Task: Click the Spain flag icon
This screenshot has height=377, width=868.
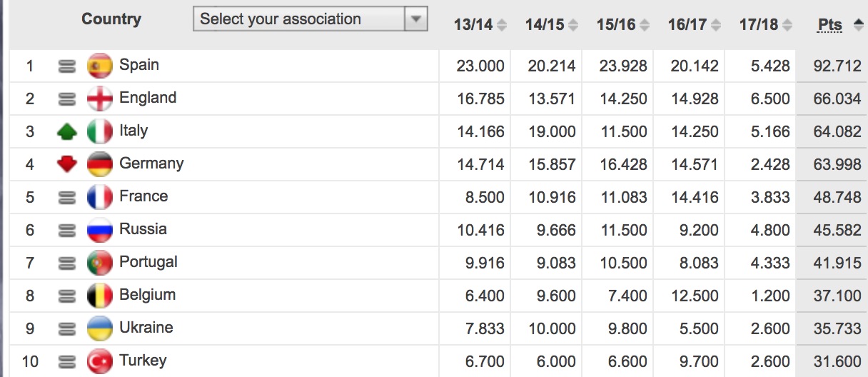Action: click(100, 66)
